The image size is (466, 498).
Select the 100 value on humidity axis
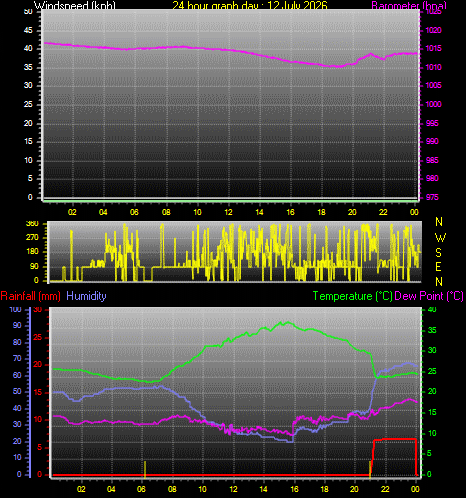pyautogui.click(x=15, y=309)
